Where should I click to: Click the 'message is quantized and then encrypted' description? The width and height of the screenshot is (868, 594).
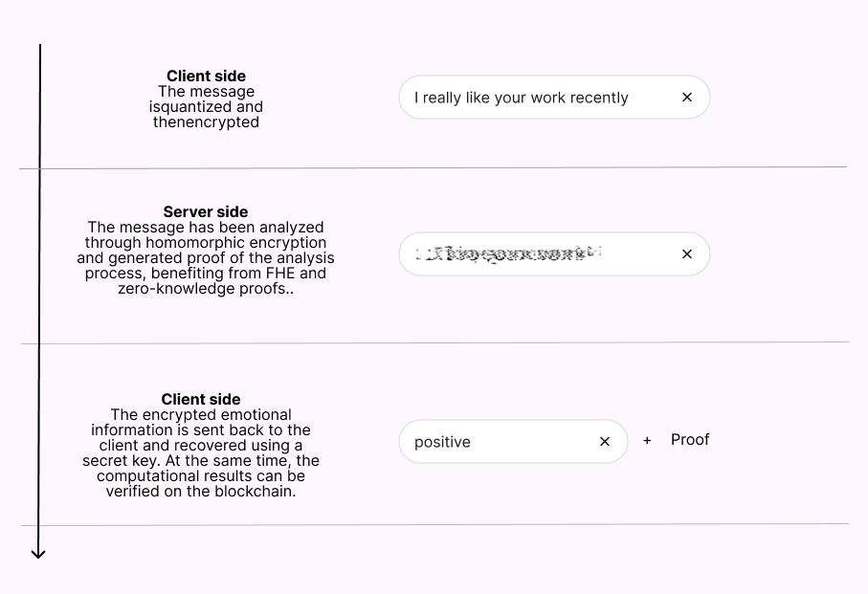click(x=206, y=107)
